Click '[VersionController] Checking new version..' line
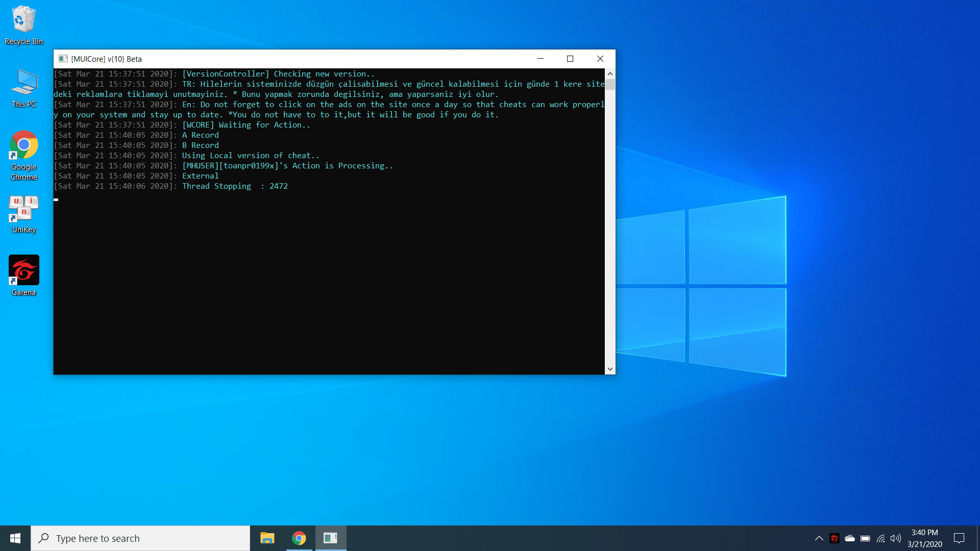This screenshot has height=551, width=980. (279, 74)
